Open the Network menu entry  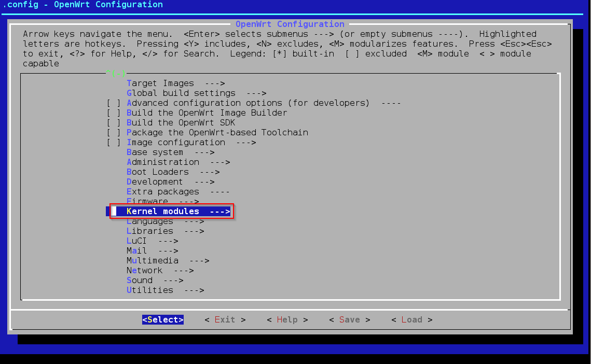click(160, 271)
